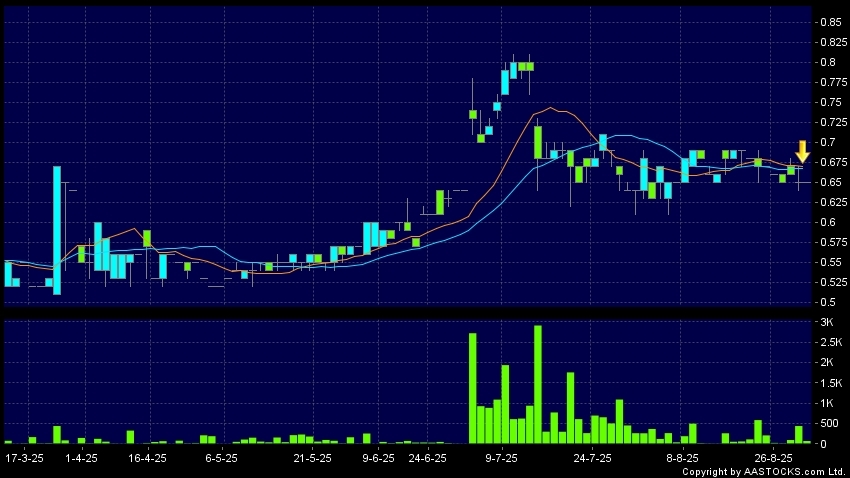Select the 9-6-25 date label

(x=378, y=458)
